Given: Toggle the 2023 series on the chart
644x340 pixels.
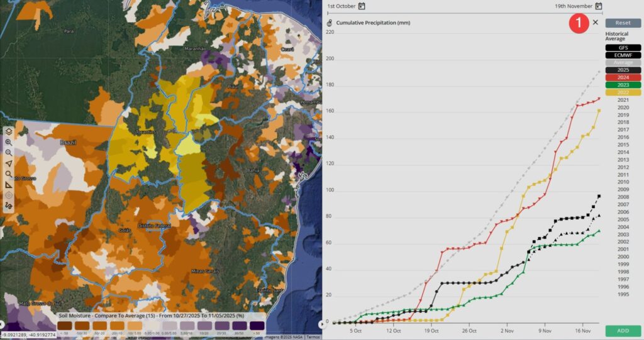Looking at the screenshot, I should click(623, 85).
